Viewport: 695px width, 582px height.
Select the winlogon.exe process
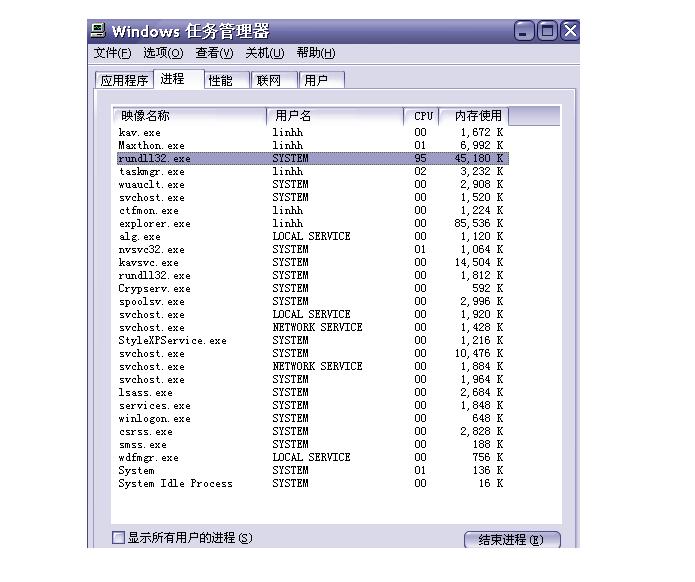tap(313, 418)
